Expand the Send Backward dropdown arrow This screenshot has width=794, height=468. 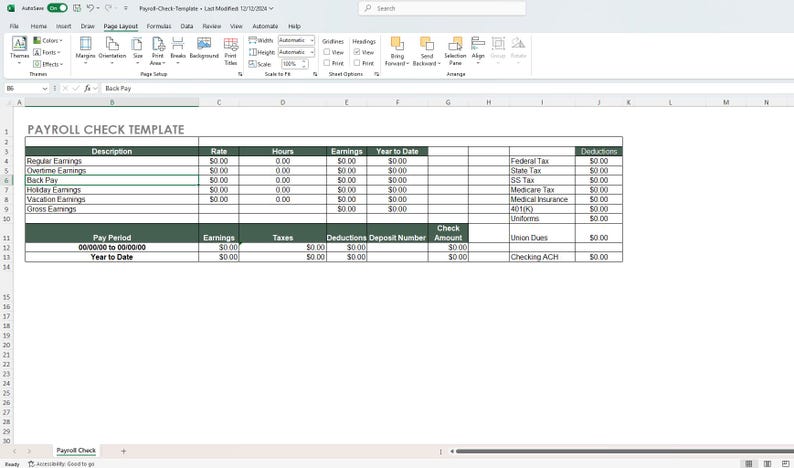click(x=439, y=64)
